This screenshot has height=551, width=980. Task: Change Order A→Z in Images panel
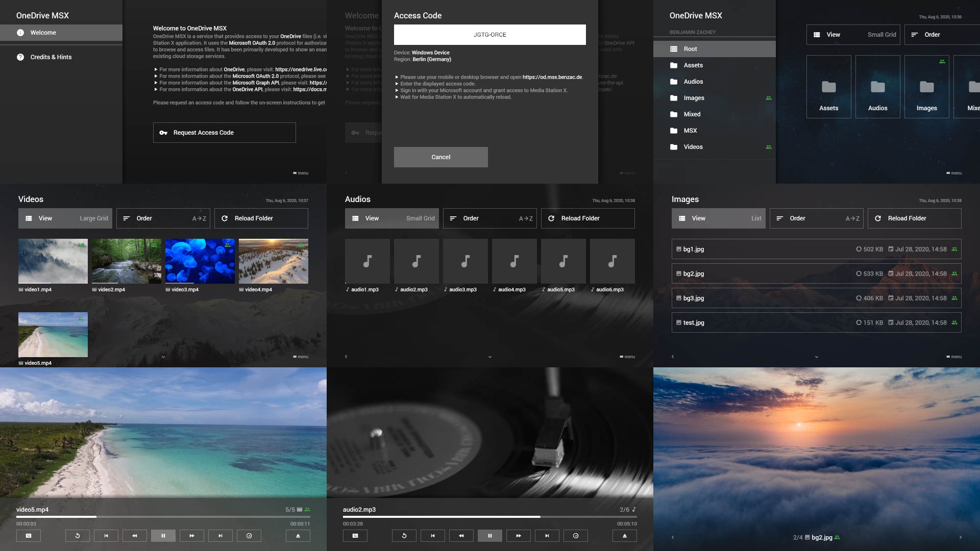click(x=817, y=218)
